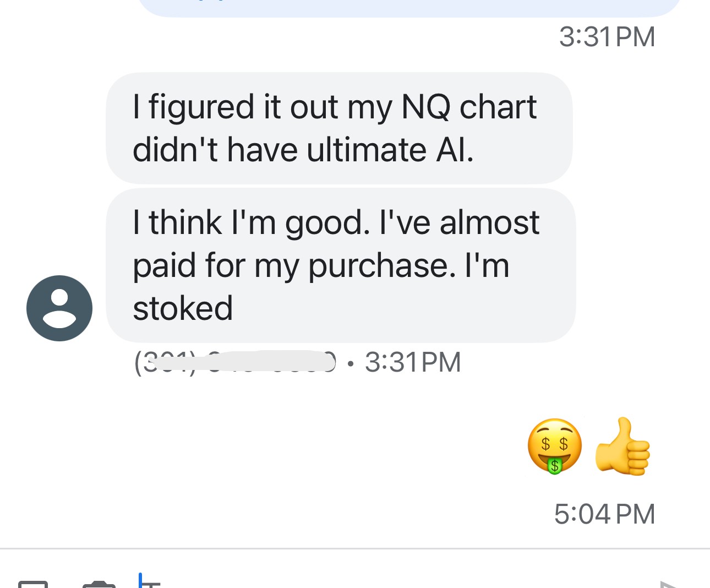Click the words "NQ chart" in the message
Viewport: 710px width, 588px height.
point(469,107)
